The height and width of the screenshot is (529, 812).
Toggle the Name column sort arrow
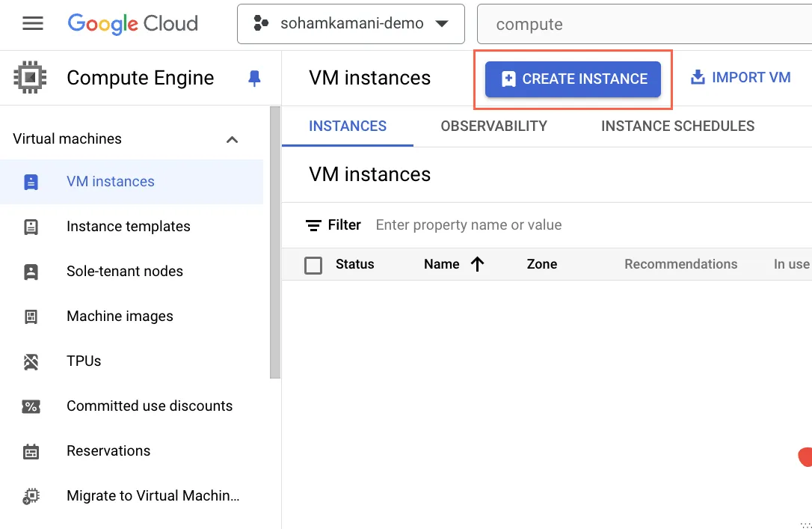[477, 264]
